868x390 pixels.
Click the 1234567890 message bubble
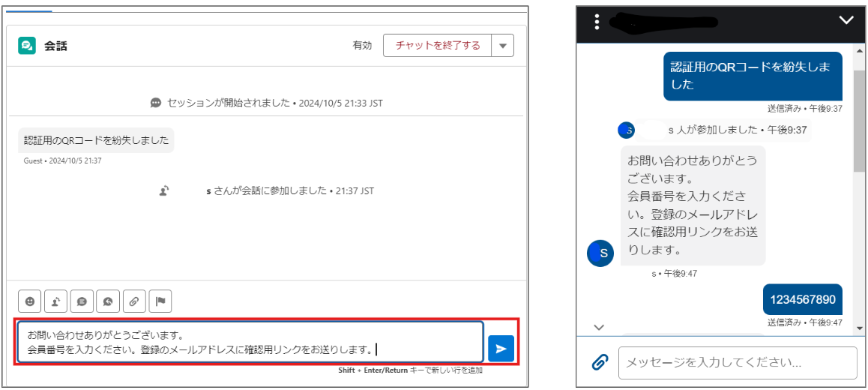(x=803, y=300)
